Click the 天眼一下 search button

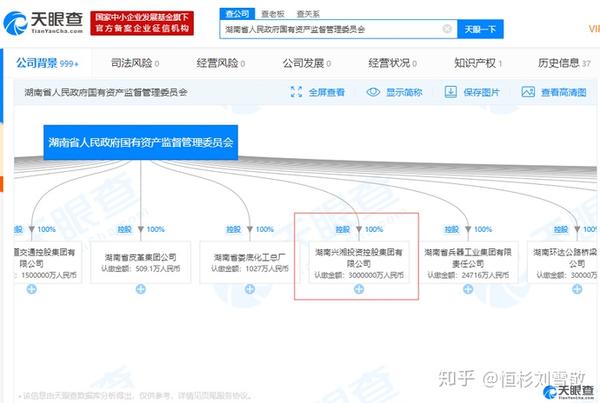point(480,29)
